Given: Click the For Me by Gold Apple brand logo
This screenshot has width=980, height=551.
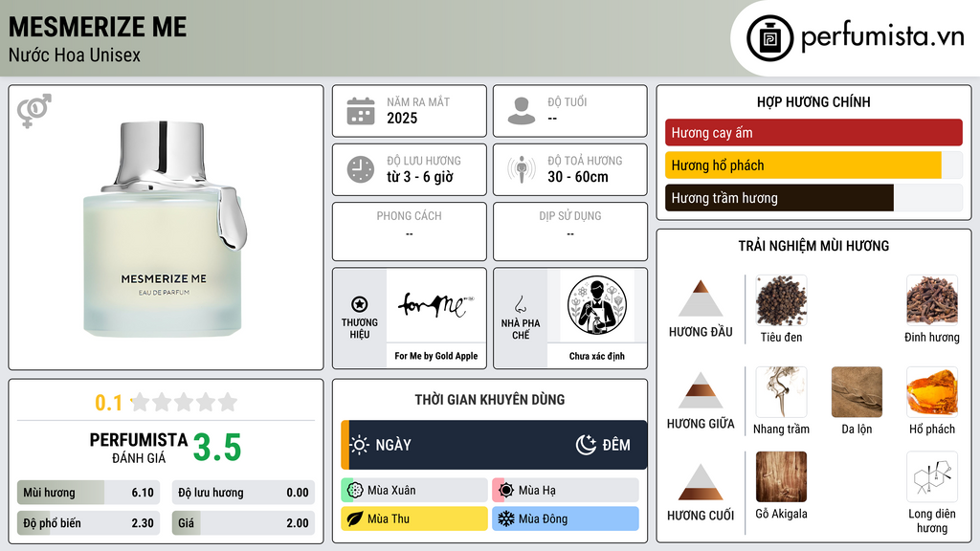Looking at the screenshot, I should pyautogui.click(x=436, y=305).
